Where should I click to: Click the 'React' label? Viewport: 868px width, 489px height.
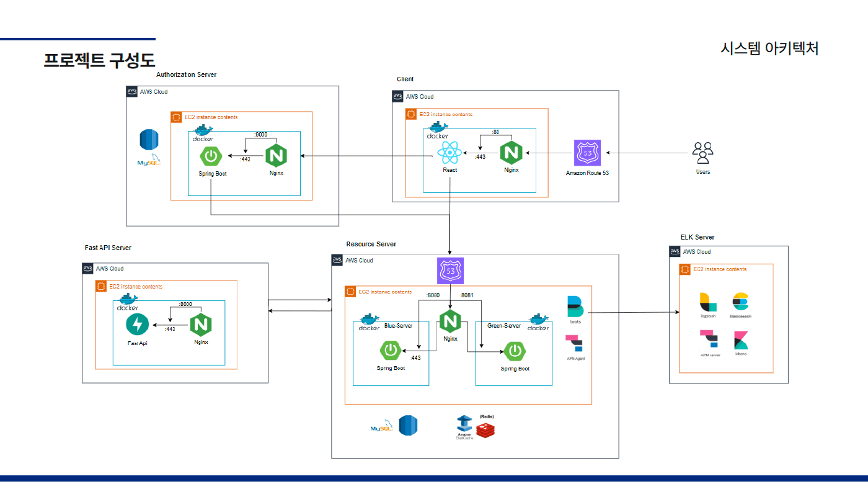(450, 170)
